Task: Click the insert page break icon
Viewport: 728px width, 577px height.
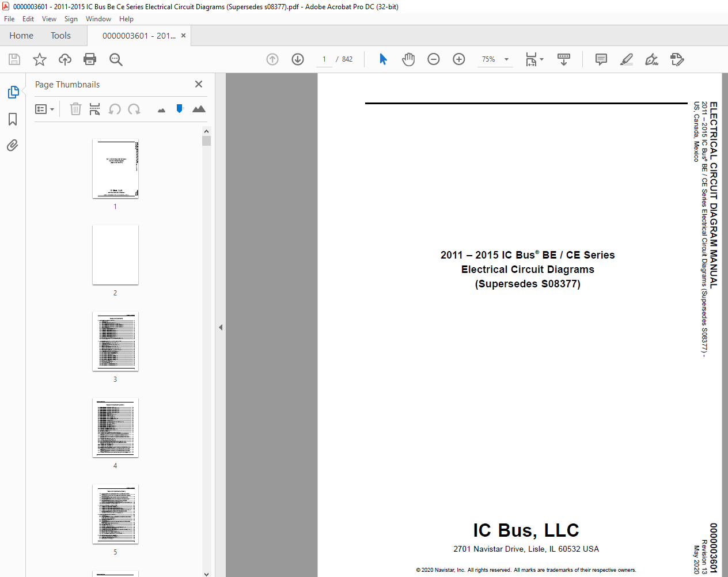Action: pyautogui.click(x=95, y=109)
